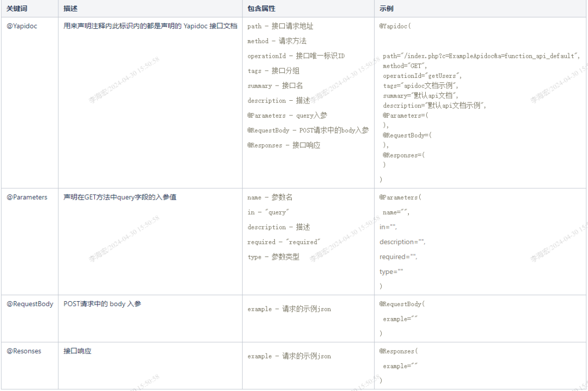Click the tags="apidoc文档示例" example line
Screen dimensions: 588x391
[x=420, y=85]
